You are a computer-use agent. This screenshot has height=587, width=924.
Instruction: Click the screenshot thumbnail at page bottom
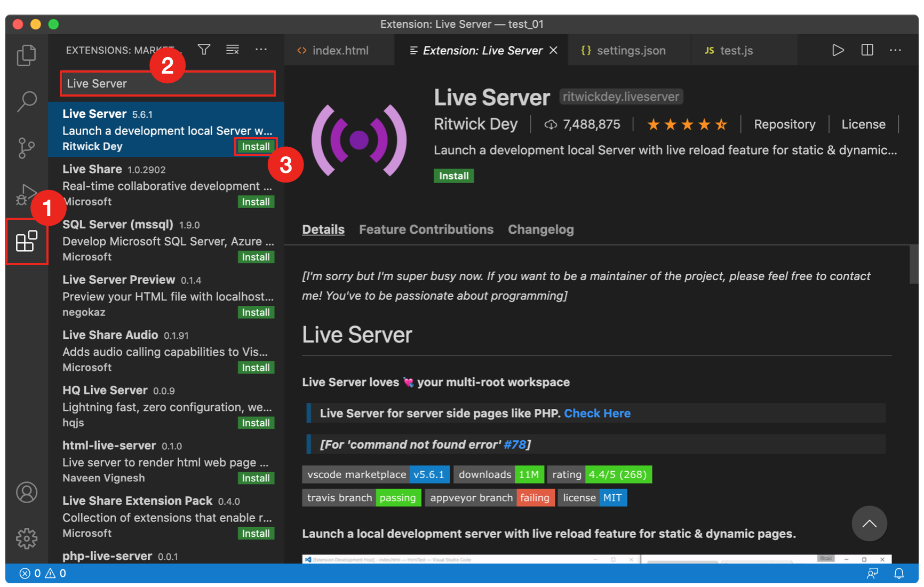pyautogui.click(x=596, y=559)
